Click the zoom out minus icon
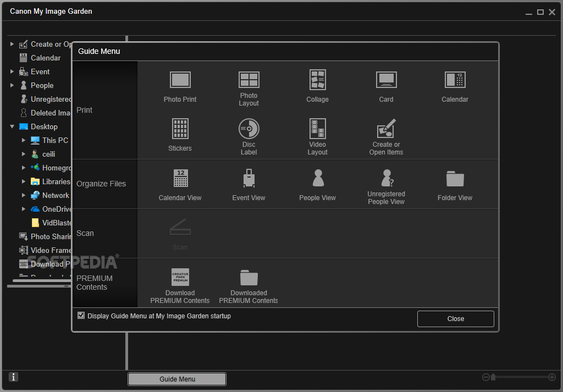Image resolution: width=563 pixels, height=392 pixels. 486,377
